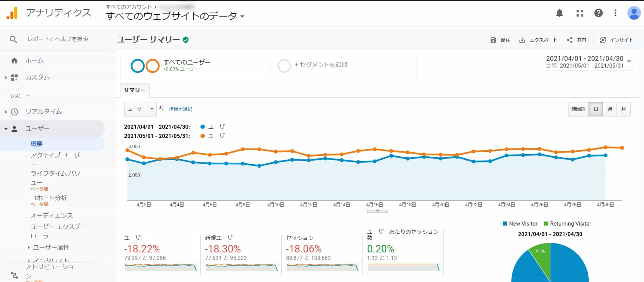Screen dimensions: 644x282
Task: Open 概要 in the sidebar
Action: [37, 144]
